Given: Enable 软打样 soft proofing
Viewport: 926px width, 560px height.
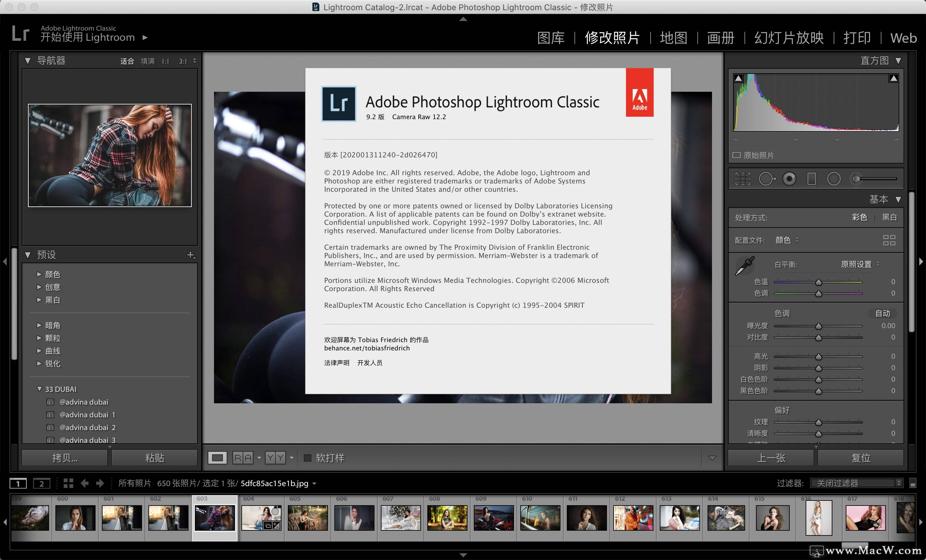Looking at the screenshot, I should pyautogui.click(x=308, y=458).
